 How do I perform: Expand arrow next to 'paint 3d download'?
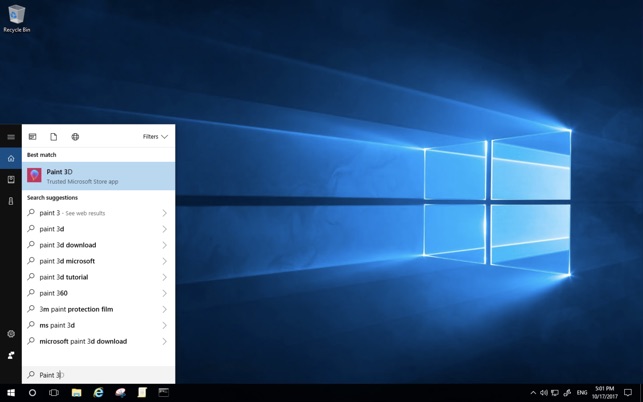point(164,245)
